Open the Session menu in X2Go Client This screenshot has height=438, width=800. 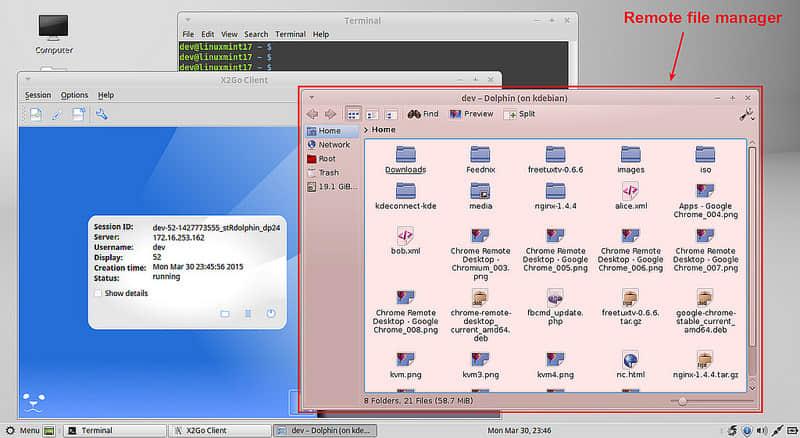coord(37,95)
